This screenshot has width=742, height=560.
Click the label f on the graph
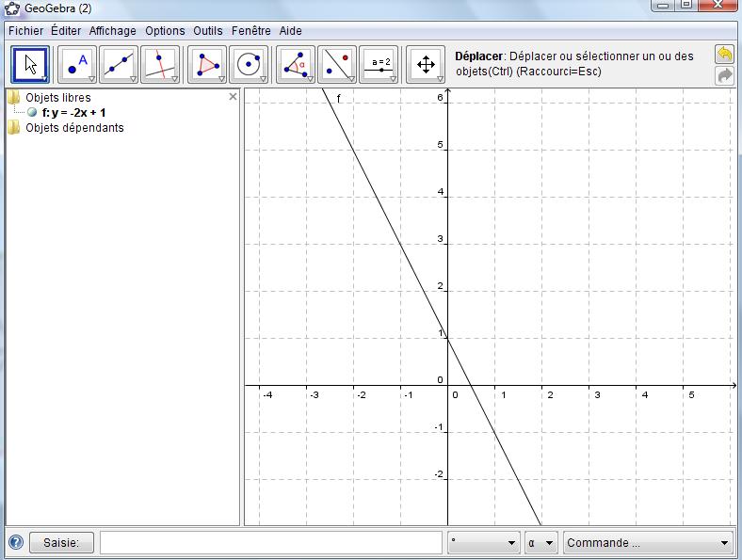click(338, 99)
